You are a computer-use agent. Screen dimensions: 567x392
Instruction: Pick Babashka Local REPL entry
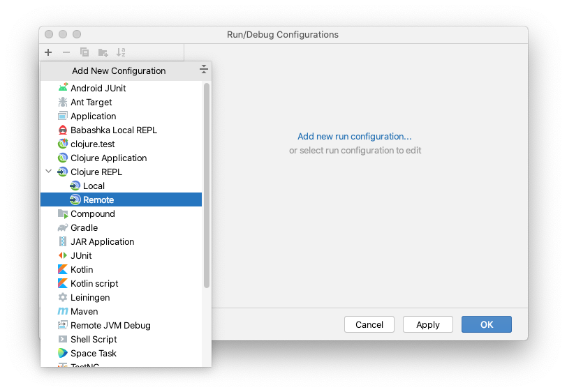121,130
